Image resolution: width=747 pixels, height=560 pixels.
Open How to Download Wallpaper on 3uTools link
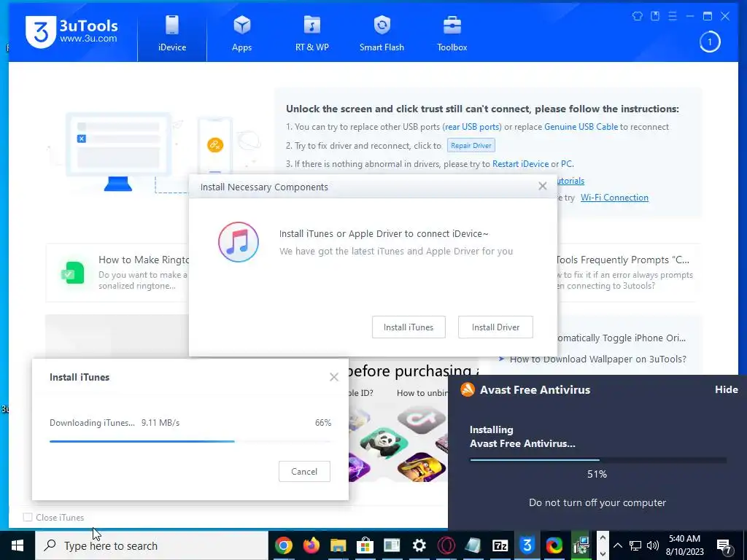pyautogui.click(x=598, y=359)
